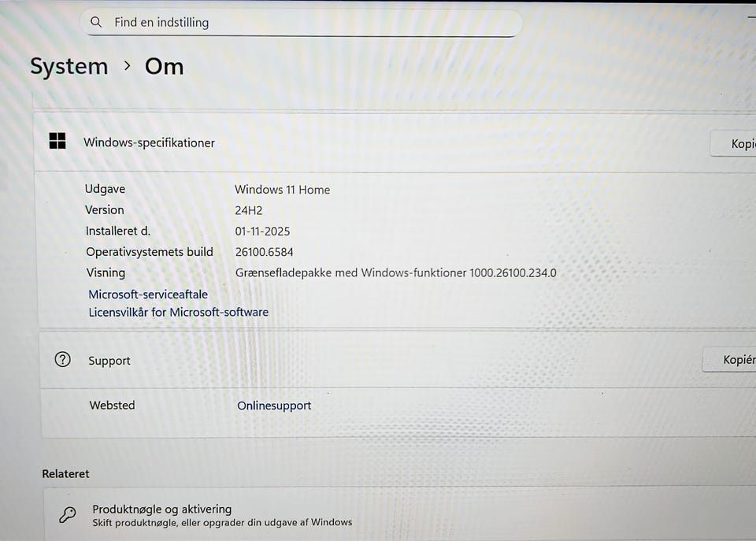756x541 pixels.
Task: Select the 'Windows 11 Home' edition value
Action: coord(282,190)
